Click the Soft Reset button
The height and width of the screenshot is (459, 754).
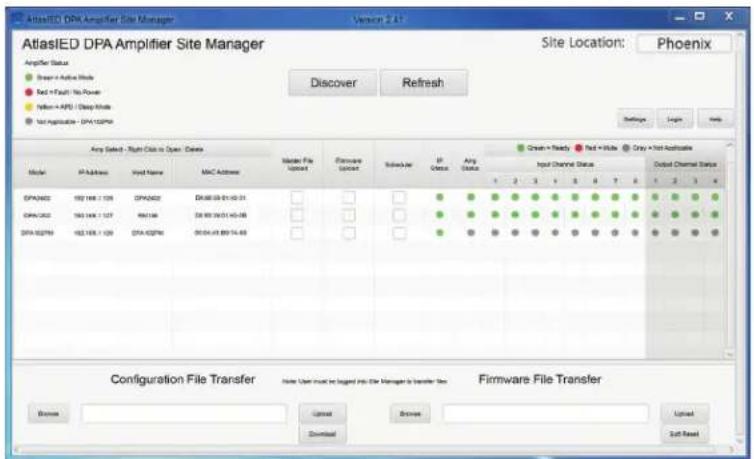[684, 434]
